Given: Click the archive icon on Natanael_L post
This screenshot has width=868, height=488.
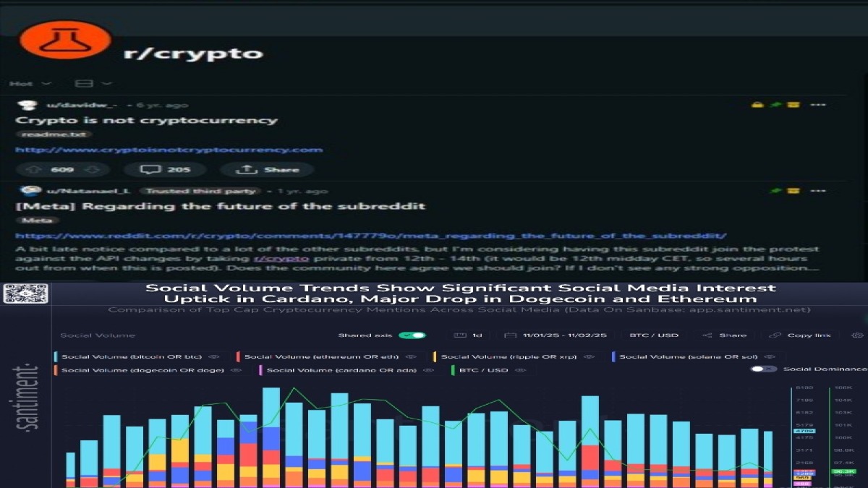Looking at the screenshot, I should [x=793, y=191].
